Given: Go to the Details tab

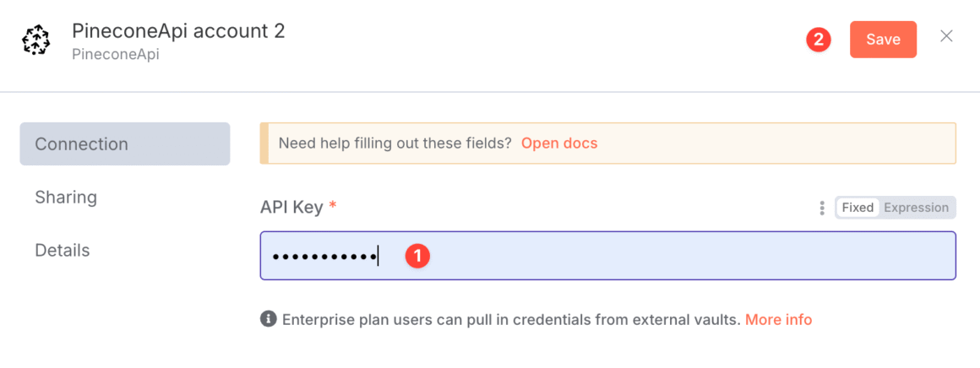Looking at the screenshot, I should coord(63,251).
